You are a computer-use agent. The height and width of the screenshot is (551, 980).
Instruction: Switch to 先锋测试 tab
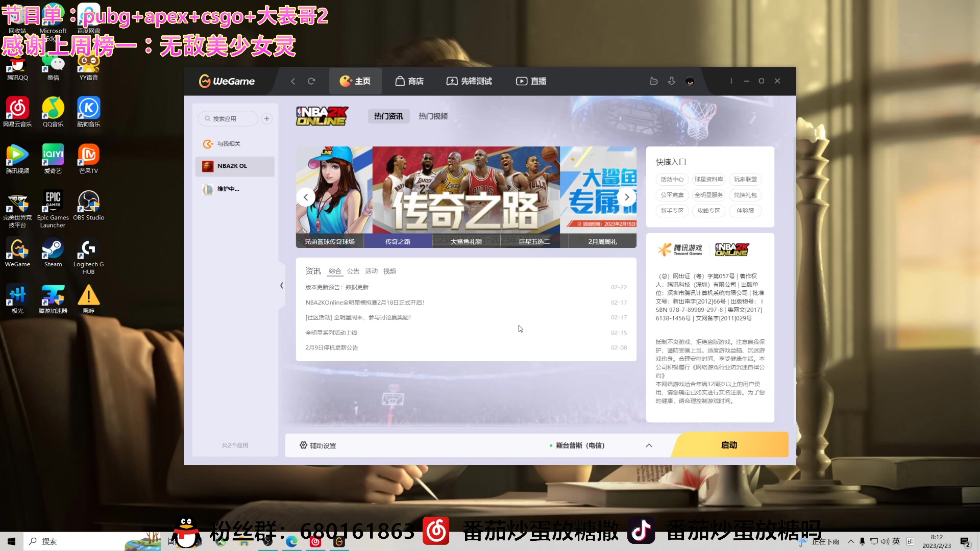click(x=469, y=81)
